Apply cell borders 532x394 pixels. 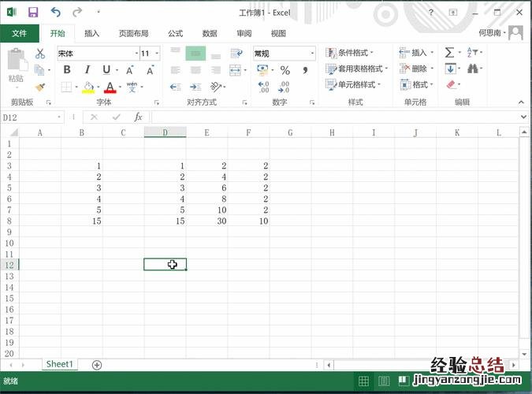coord(66,87)
